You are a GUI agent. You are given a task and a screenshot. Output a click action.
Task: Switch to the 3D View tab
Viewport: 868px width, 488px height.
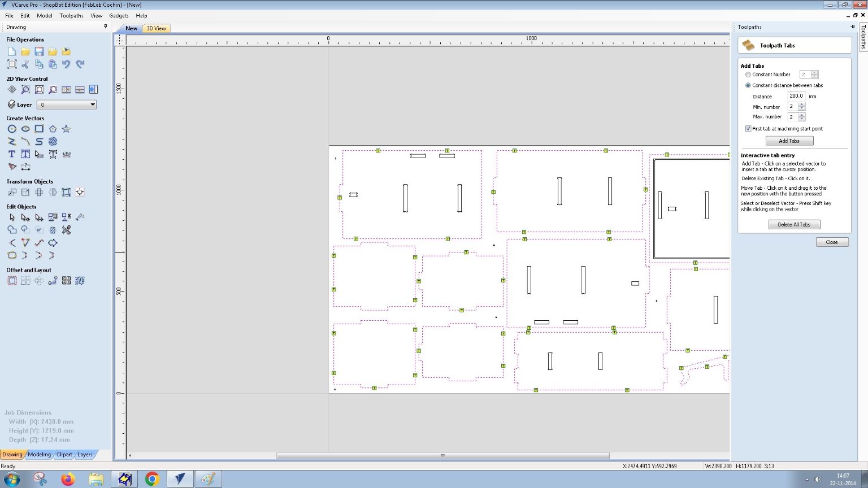[x=157, y=28]
